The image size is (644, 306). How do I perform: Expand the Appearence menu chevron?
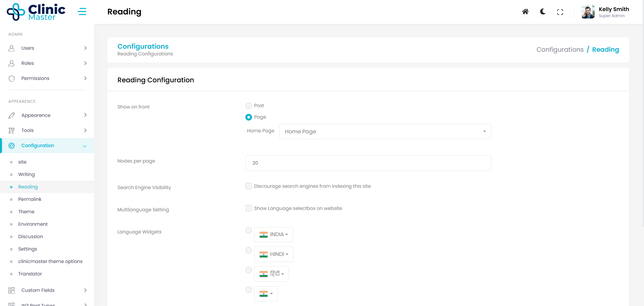[85, 115]
